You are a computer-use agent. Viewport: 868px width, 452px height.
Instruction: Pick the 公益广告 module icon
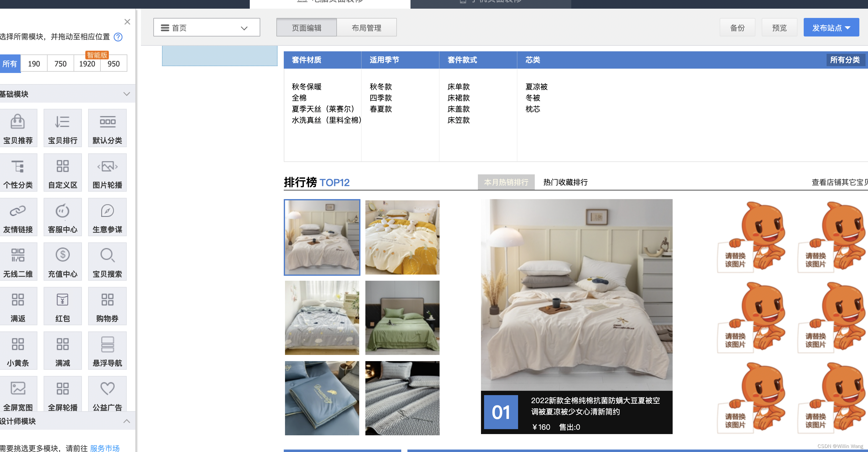(x=107, y=394)
